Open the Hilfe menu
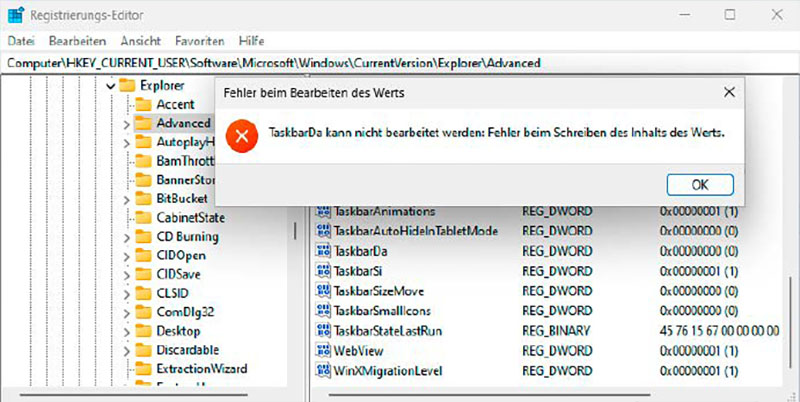The width and height of the screenshot is (800, 402). point(252,41)
